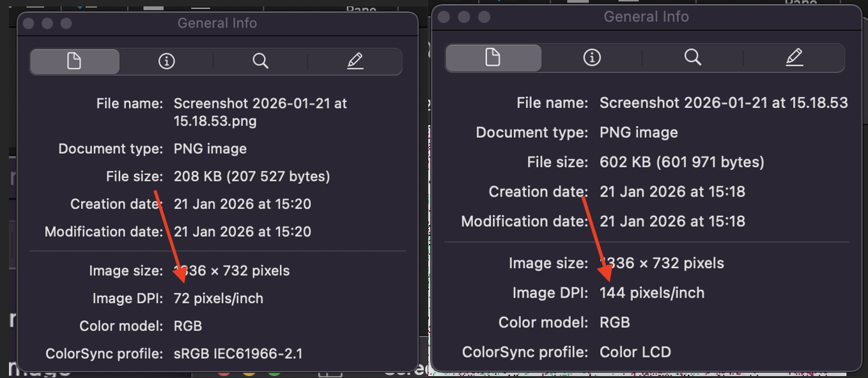Click 'sRGB IEC61966-2.1' ColorSync profile value
Image resolution: width=868 pixels, height=378 pixels.
[238, 353]
